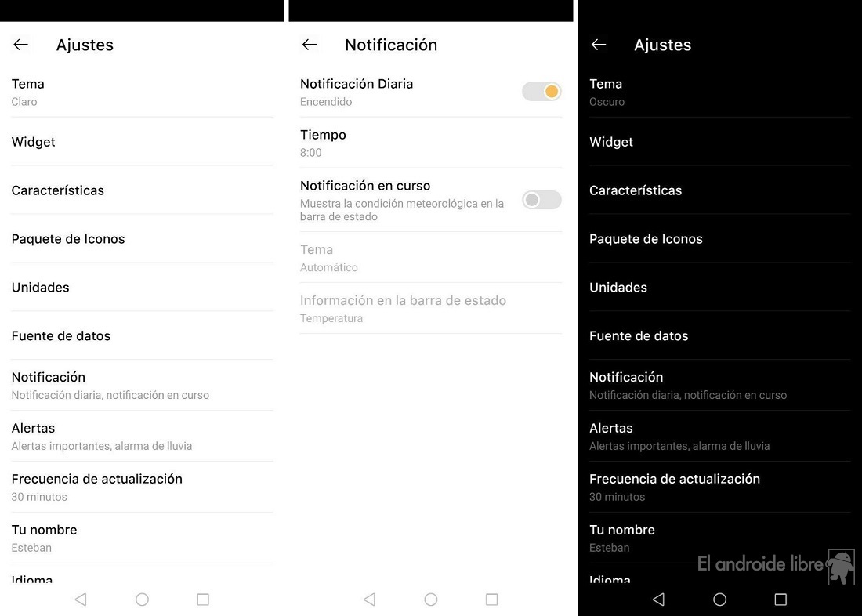Tap recent apps square on dark screen
This screenshot has height=616, width=862.
[x=781, y=599]
